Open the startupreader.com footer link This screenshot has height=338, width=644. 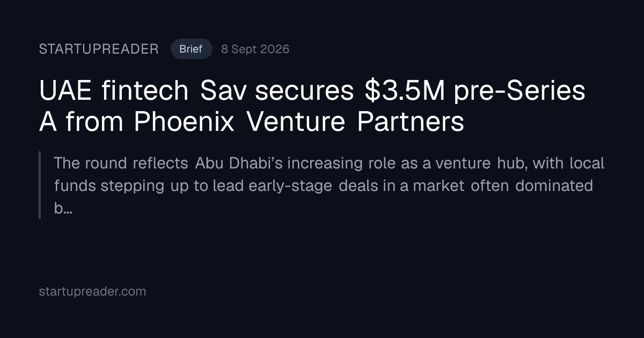coord(92,291)
